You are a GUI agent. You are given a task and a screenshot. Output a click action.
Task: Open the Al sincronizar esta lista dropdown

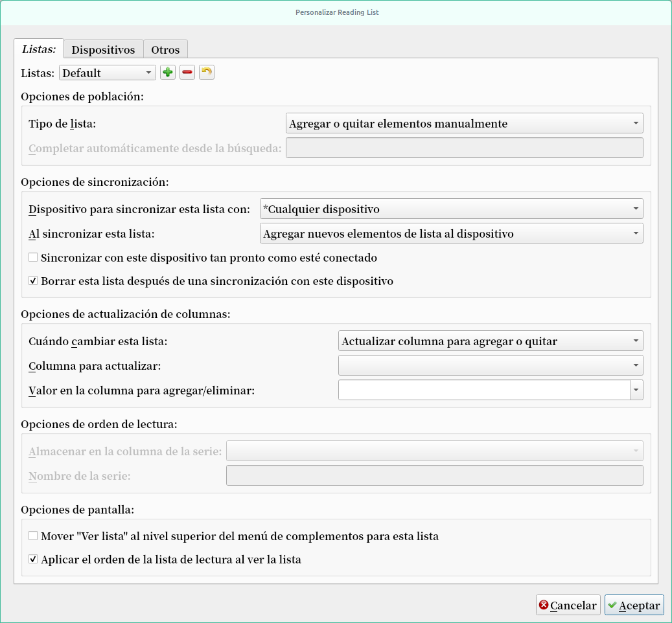click(x=451, y=234)
